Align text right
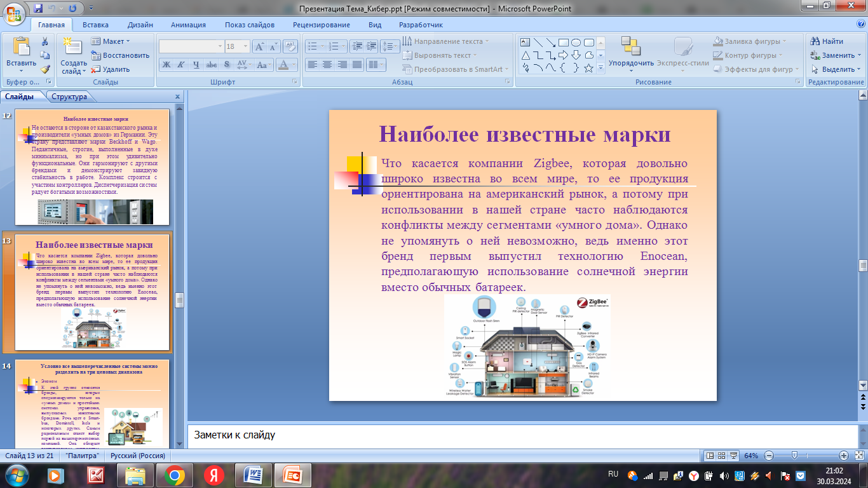Viewport: 868px width, 488px height. (x=342, y=64)
